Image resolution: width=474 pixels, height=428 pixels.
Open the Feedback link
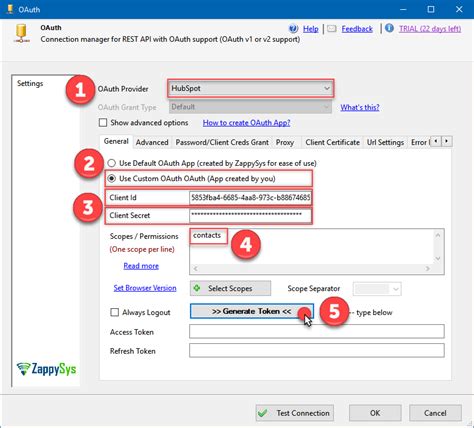(x=357, y=29)
